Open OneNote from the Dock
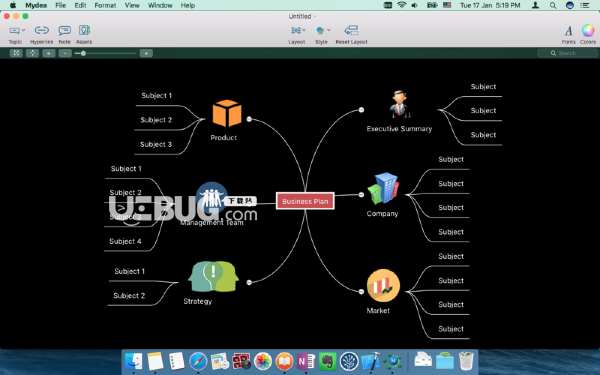The image size is (600, 375). [x=306, y=361]
